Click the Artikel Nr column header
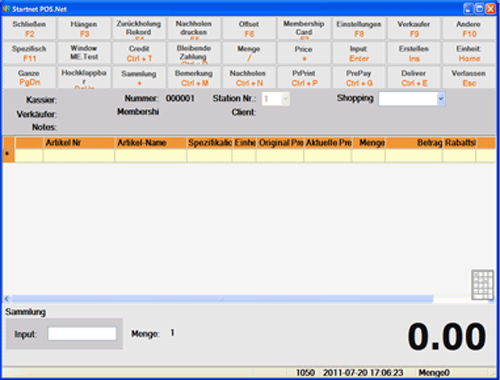 (79, 143)
